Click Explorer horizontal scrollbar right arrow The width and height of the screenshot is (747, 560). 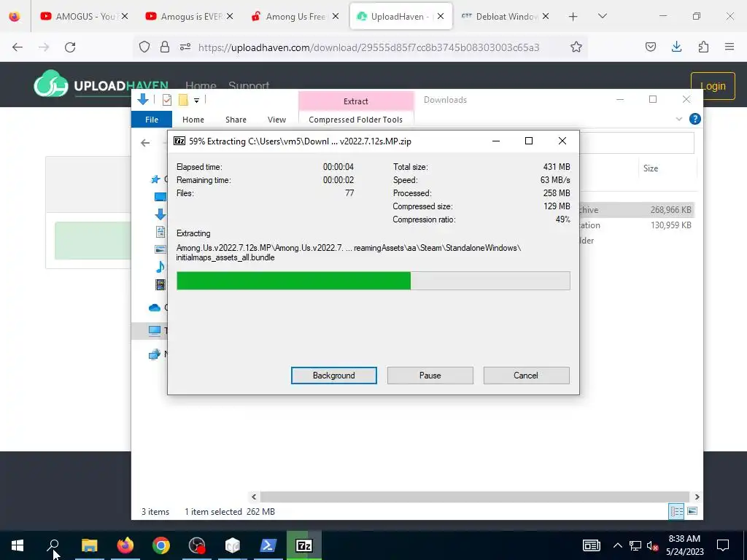697,497
